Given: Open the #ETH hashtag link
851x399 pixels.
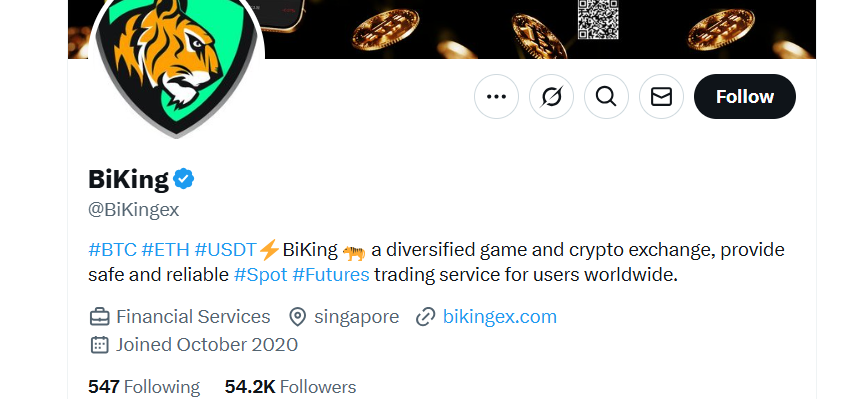Looking at the screenshot, I should (x=166, y=250).
